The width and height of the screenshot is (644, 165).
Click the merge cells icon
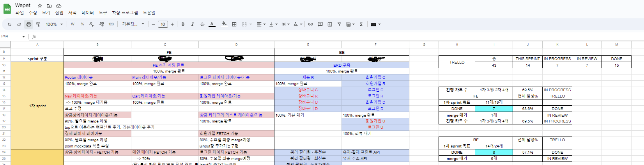click(x=244, y=24)
